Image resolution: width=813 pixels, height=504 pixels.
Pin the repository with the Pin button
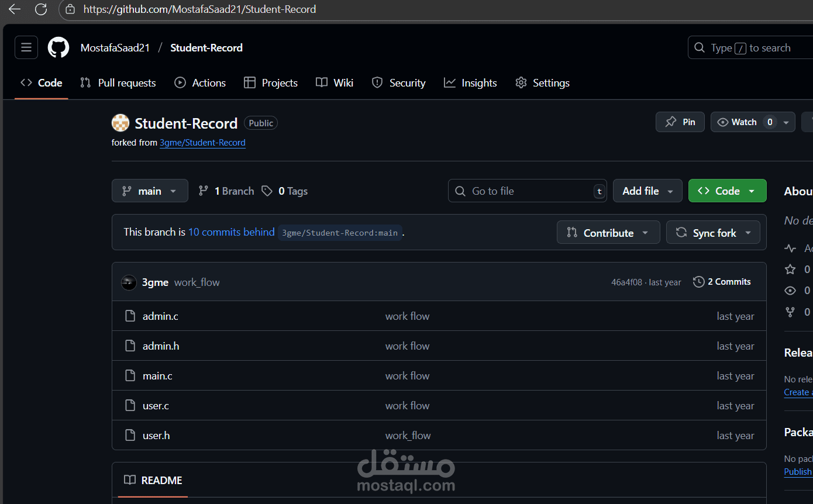[x=680, y=122]
